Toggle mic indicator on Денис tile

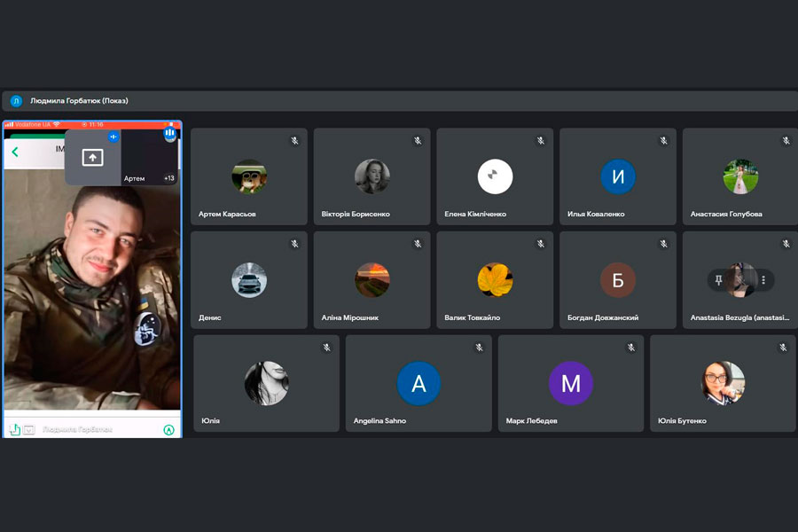(x=294, y=244)
